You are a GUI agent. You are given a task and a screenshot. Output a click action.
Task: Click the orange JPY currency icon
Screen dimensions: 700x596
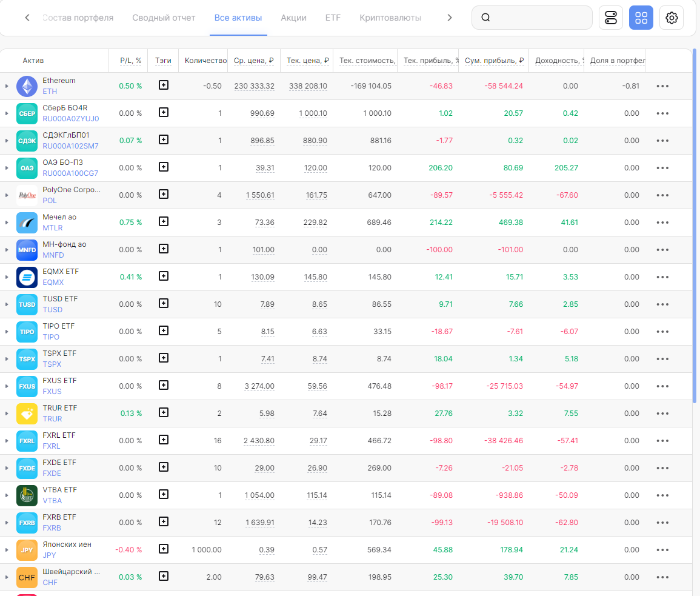[x=27, y=549]
